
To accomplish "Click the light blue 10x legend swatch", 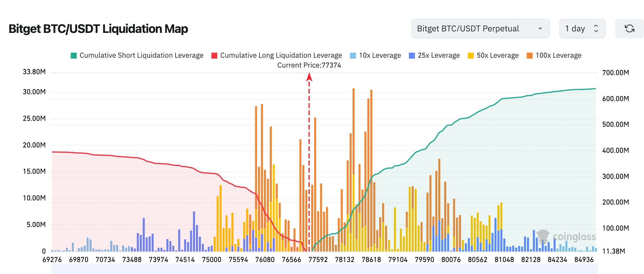I will click(353, 56).
